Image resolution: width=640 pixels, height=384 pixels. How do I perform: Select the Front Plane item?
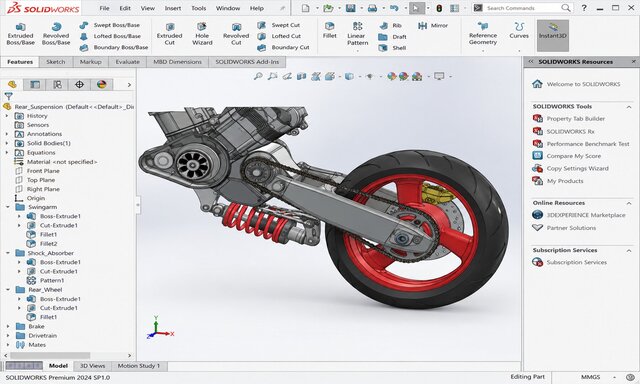click(37, 171)
